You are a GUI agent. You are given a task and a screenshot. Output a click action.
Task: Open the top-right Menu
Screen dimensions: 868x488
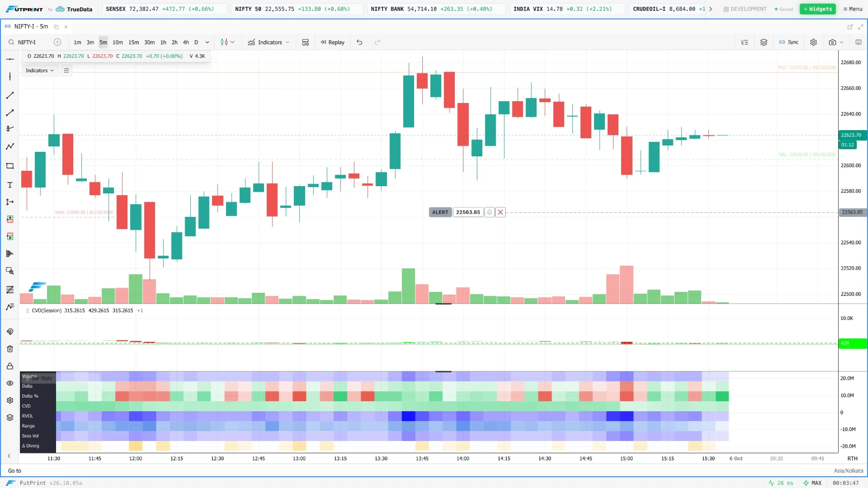click(x=853, y=9)
